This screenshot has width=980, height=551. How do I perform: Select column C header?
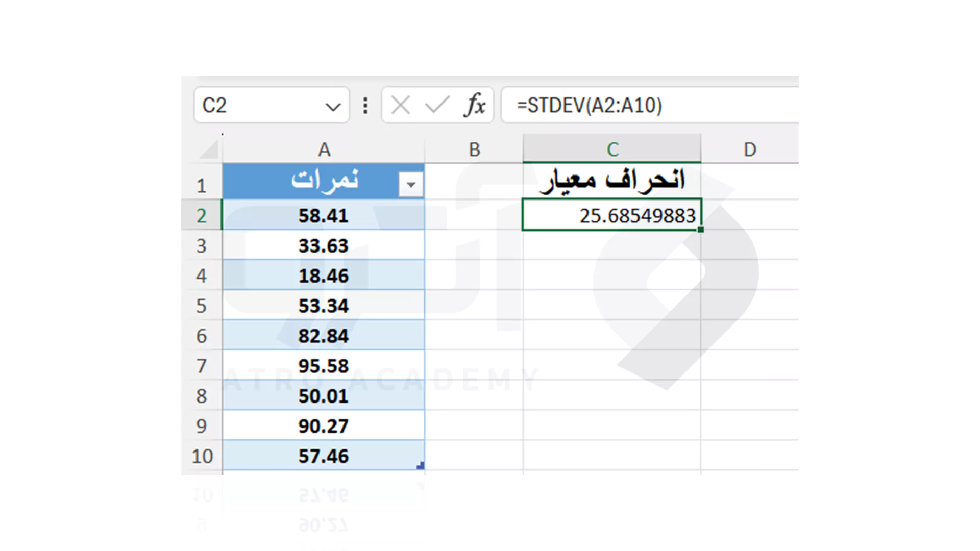click(x=612, y=149)
